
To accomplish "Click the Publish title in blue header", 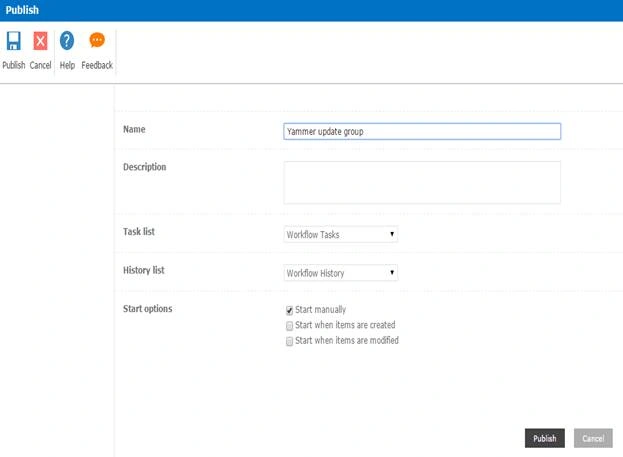I will click(22, 10).
